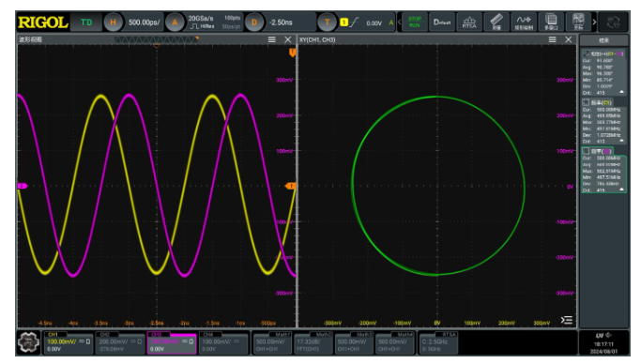Close the waveform view window

point(288,39)
